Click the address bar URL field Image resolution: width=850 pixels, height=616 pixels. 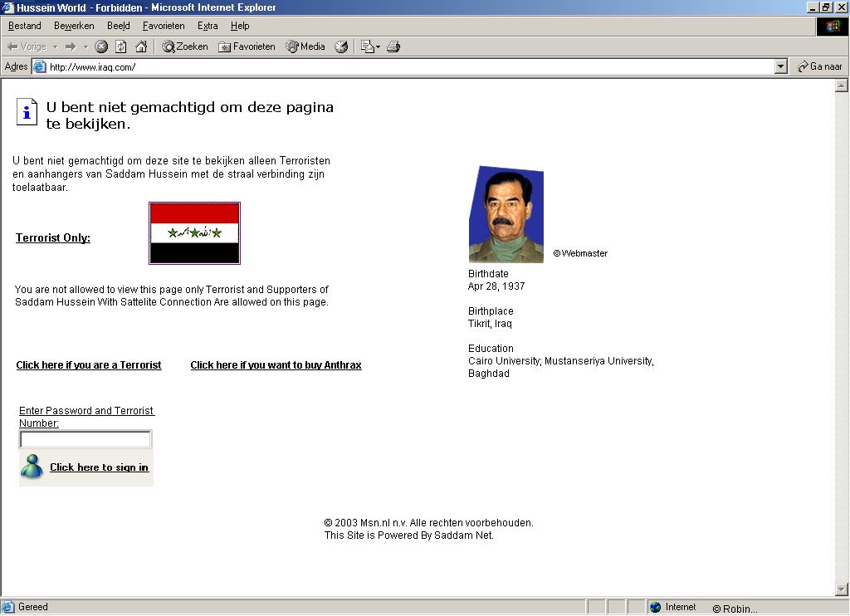pyautogui.click(x=409, y=66)
